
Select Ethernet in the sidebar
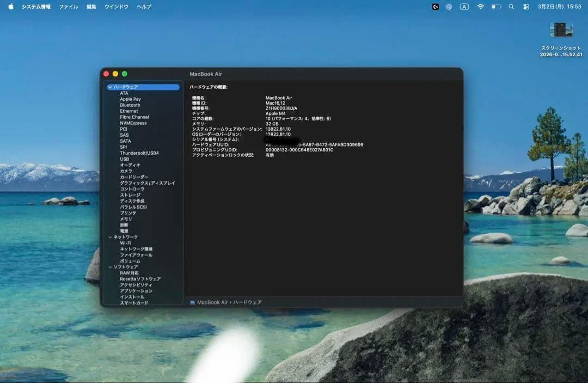coord(128,111)
